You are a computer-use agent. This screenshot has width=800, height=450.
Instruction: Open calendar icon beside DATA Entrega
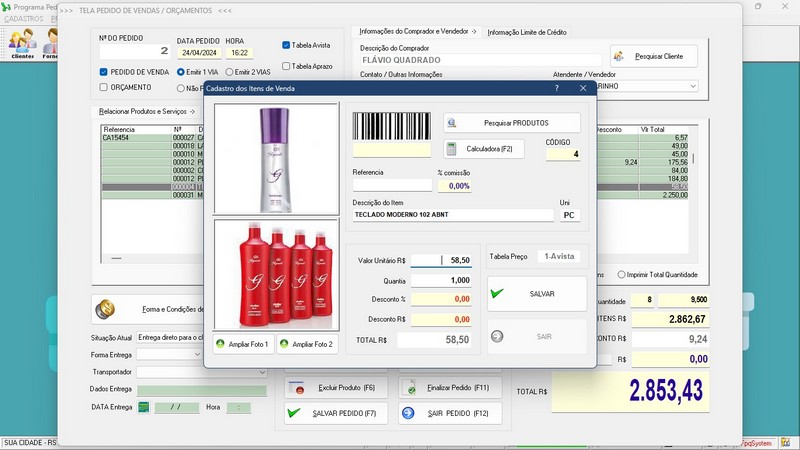pyautogui.click(x=144, y=407)
